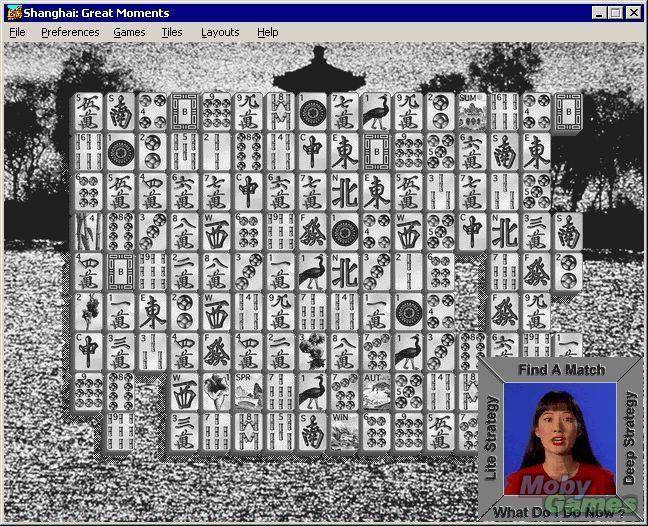Image resolution: width=648 pixels, height=526 pixels.
Task: Select the 5 wan tile at top-left corner
Action: tap(88, 112)
